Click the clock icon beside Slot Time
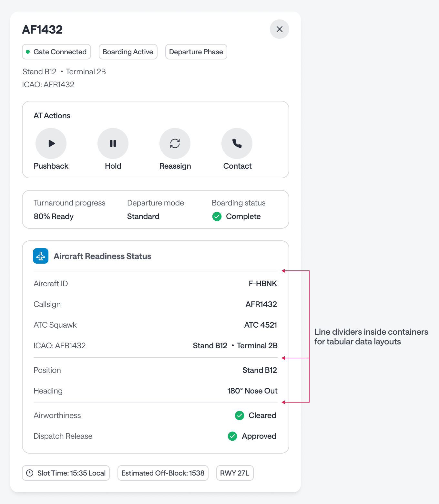Image resolution: width=439 pixels, height=504 pixels. 30,473
